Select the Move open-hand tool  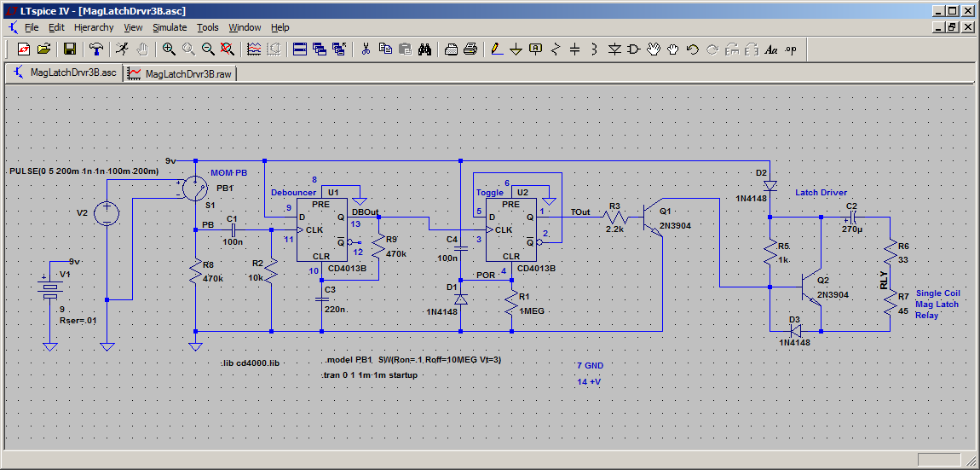[x=654, y=49]
